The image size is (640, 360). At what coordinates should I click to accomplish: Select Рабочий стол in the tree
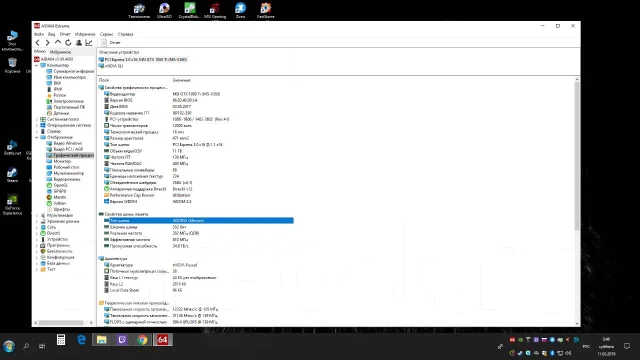63,167
